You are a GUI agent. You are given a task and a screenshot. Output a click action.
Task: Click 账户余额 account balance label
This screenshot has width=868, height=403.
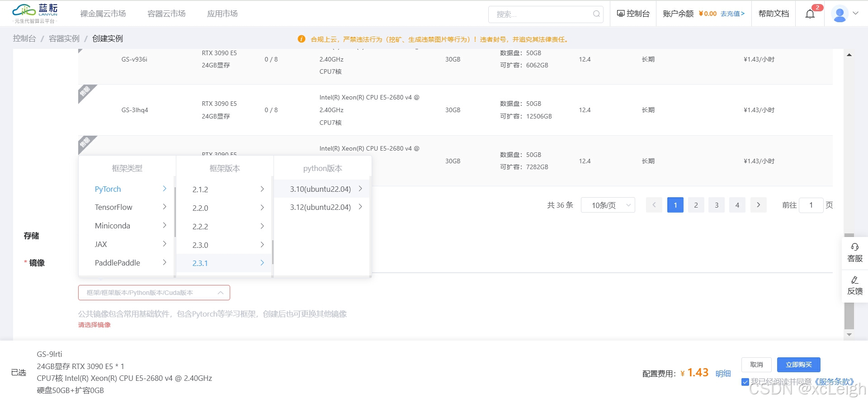pyautogui.click(x=678, y=14)
